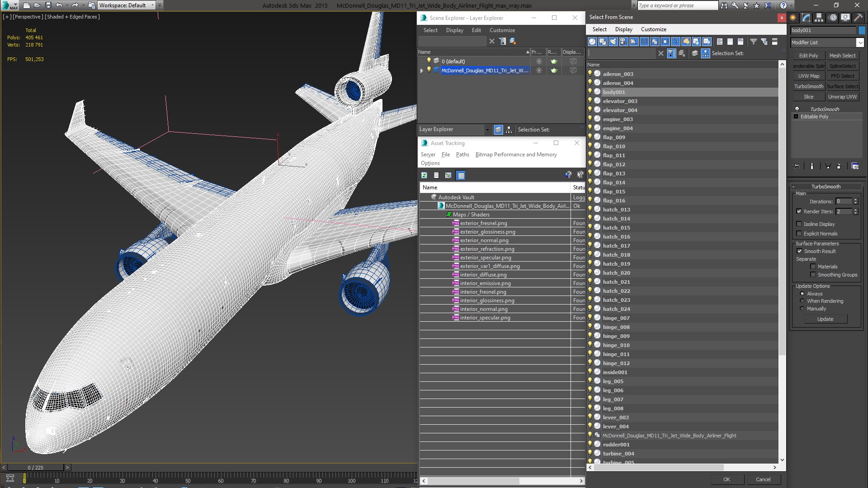Viewport: 868px width, 488px height.
Task: Toggle the Render Iters checkbox
Action: (799, 211)
